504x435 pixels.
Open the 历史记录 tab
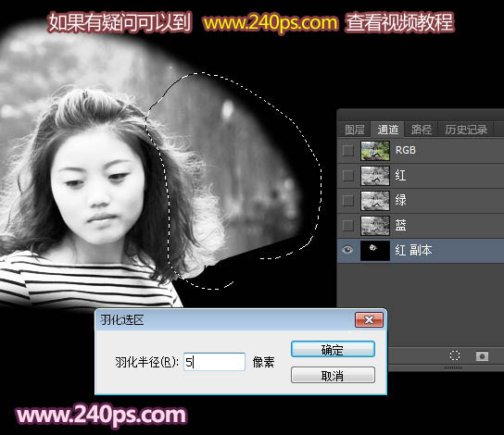[x=466, y=130]
